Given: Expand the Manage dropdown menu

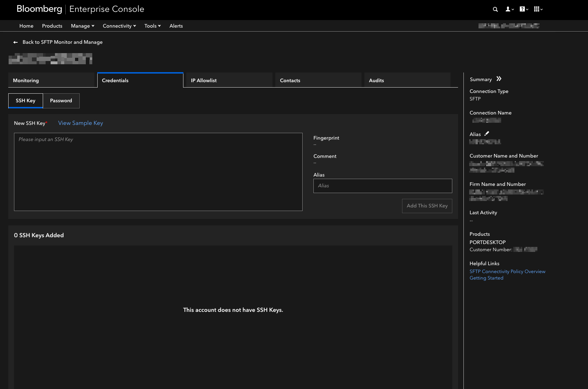Looking at the screenshot, I should point(83,26).
